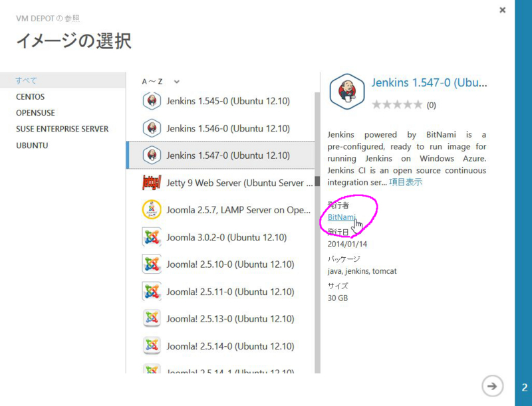Select the すべて category
The image size is (532, 406).
click(63, 80)
